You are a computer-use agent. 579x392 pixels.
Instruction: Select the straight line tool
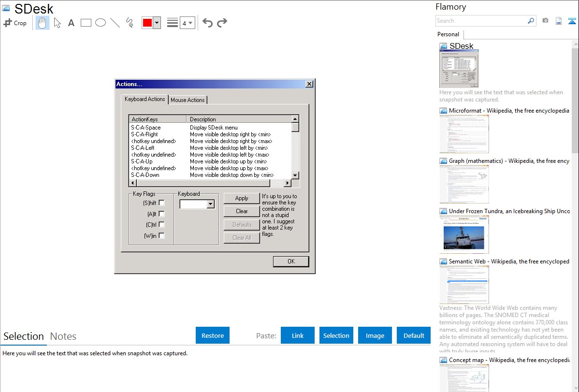point(115,23)
